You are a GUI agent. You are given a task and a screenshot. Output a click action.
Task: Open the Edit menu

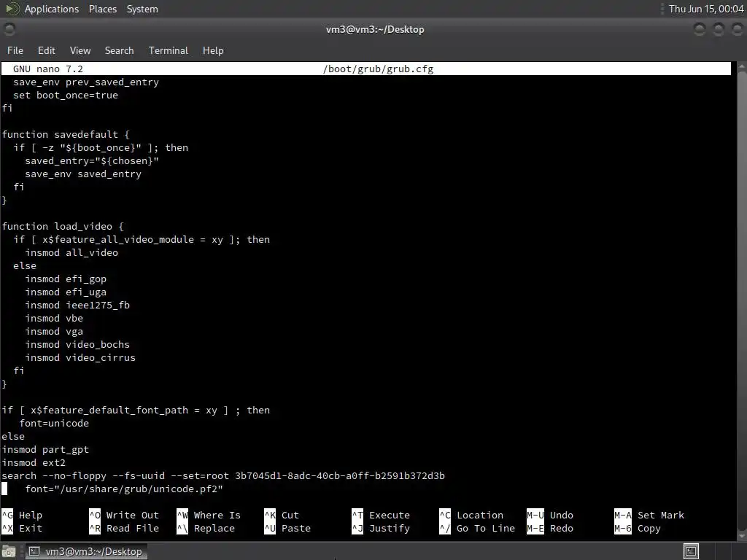pos(46,50)
